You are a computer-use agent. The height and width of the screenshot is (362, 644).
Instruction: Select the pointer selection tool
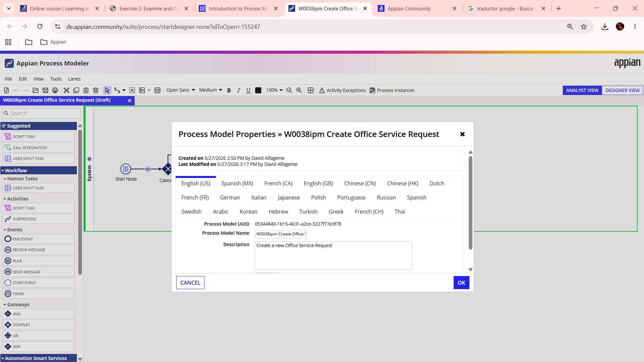[107, 90]
